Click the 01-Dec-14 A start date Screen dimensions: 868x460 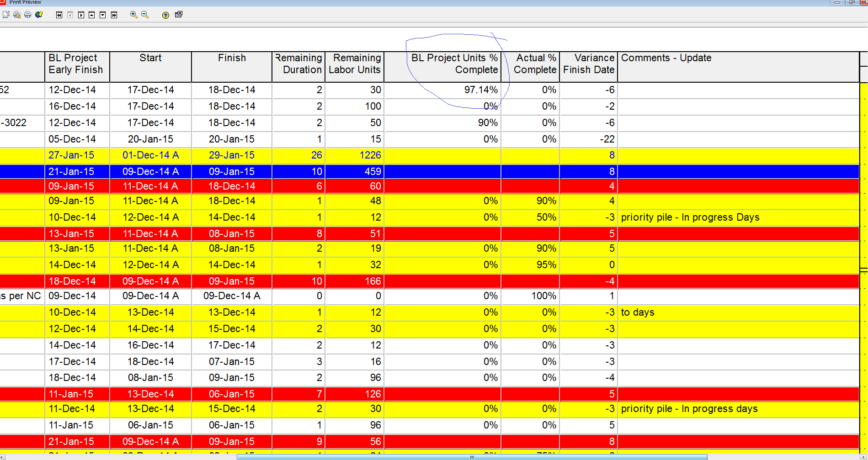[150, 155]
